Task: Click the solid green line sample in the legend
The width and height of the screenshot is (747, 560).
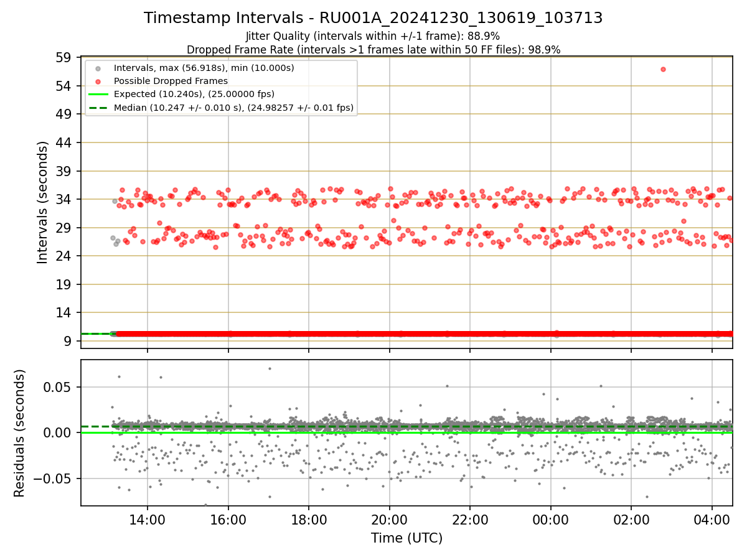Action: (98, 95)
